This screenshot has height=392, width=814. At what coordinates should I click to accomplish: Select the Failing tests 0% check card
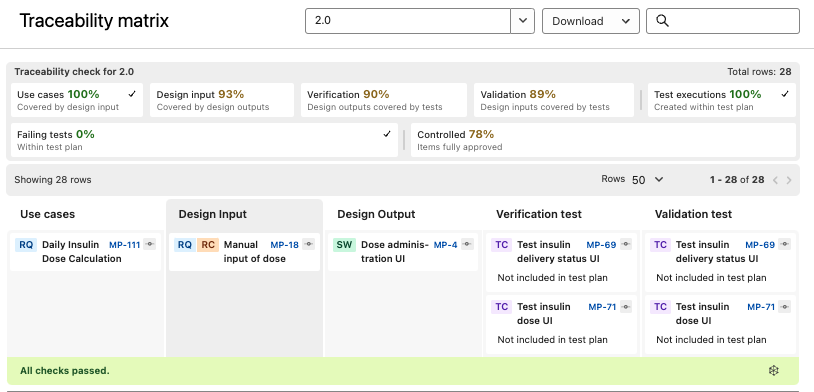(x=204, y=140)
